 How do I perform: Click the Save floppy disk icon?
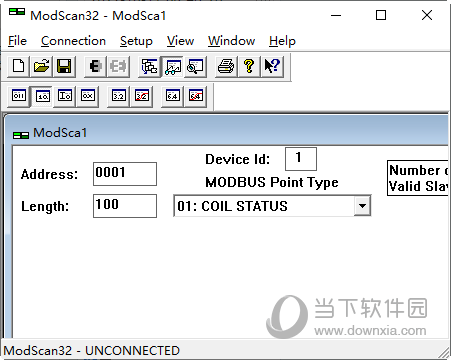click(64, 66)
